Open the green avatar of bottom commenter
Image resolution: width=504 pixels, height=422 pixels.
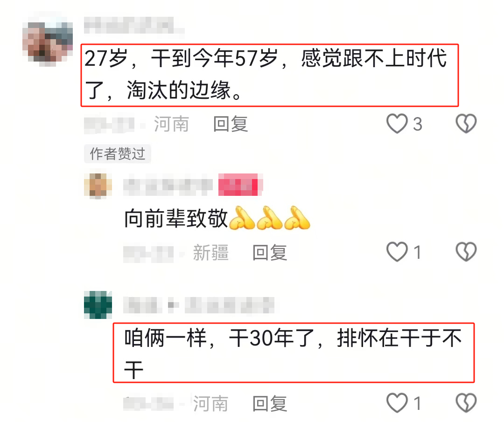[x=98, y=305]
